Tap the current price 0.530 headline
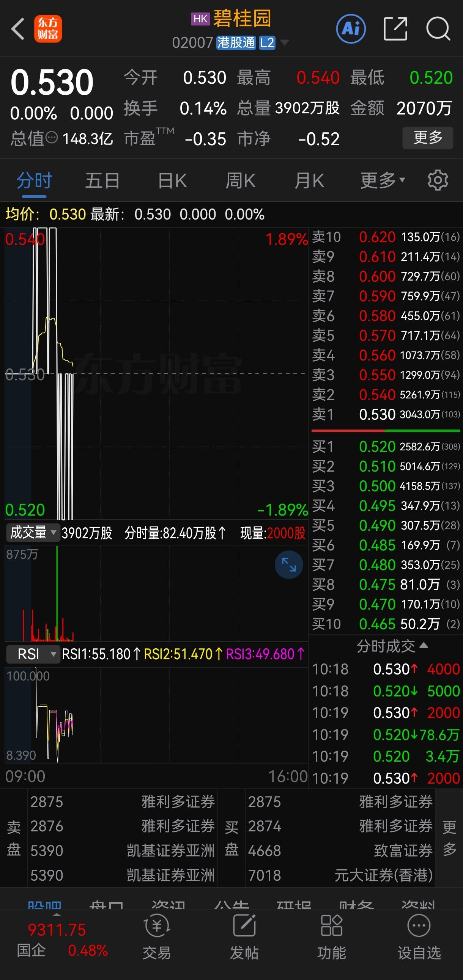Image resolution: width=463 pixels, height=980 pixels. 52,82
